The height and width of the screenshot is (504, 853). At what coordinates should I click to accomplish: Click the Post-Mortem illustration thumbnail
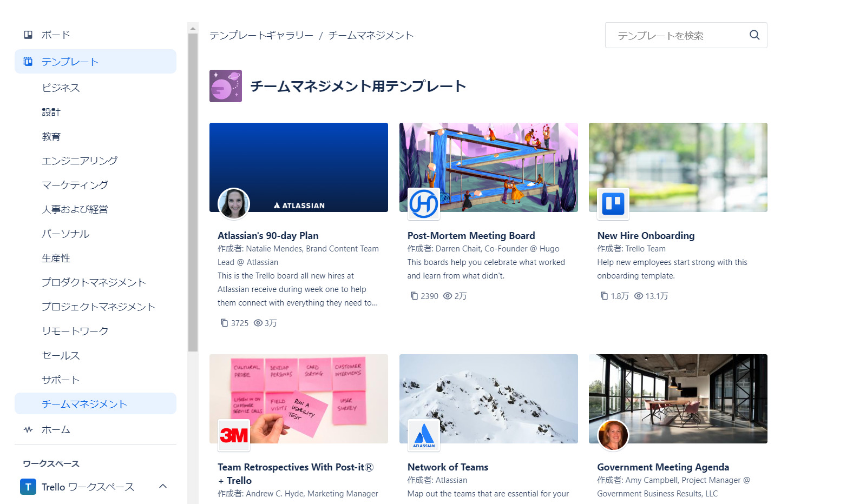coord(489,167)
